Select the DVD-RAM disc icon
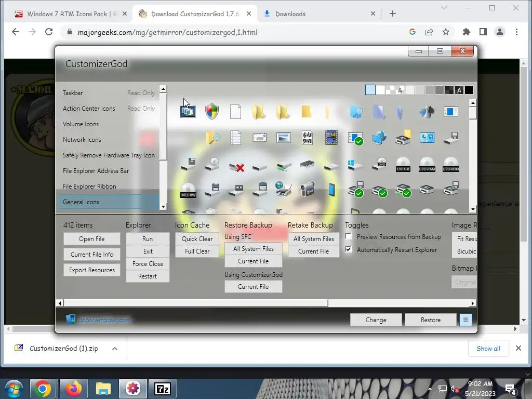Image resolution: width=532 pixels, height=399 pixels. coord(427,164)
